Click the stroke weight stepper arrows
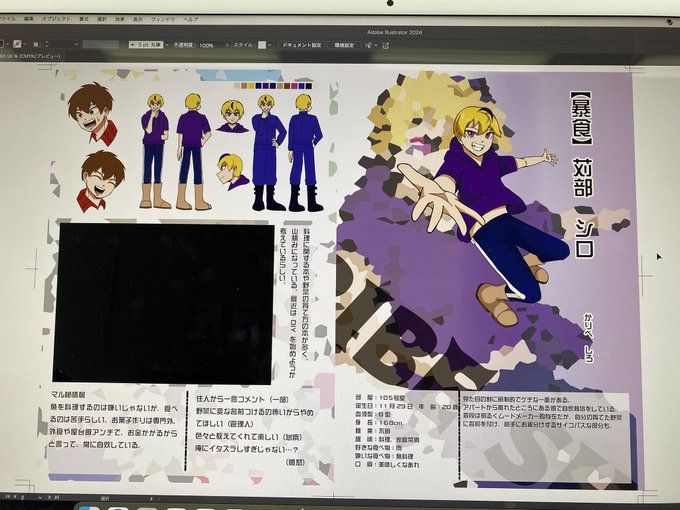 (x=47, y=44)
